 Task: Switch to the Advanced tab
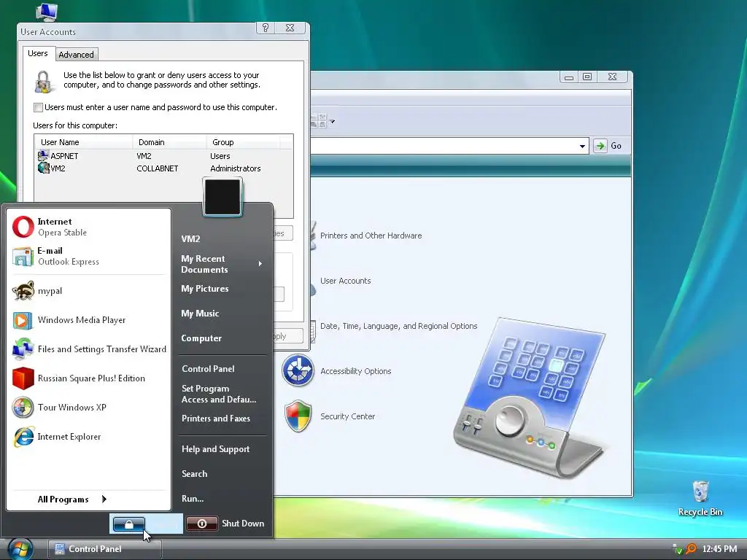(x=76, y=55)
